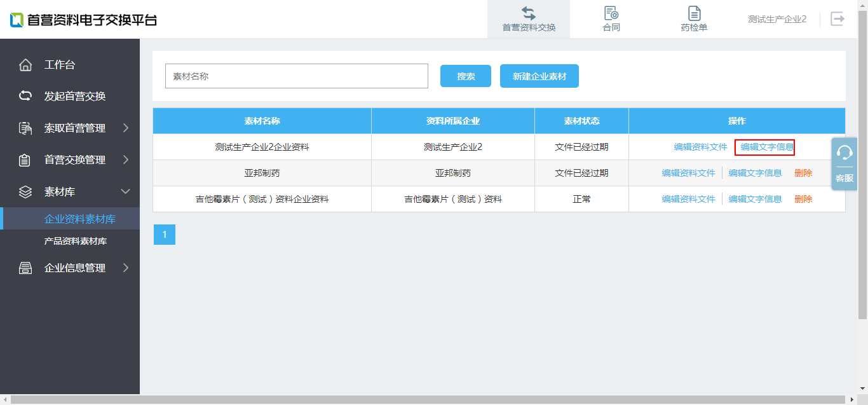Expand 首营交换管理 chevron
This screenshot has width=868, height=405.
tap(125, 160)
